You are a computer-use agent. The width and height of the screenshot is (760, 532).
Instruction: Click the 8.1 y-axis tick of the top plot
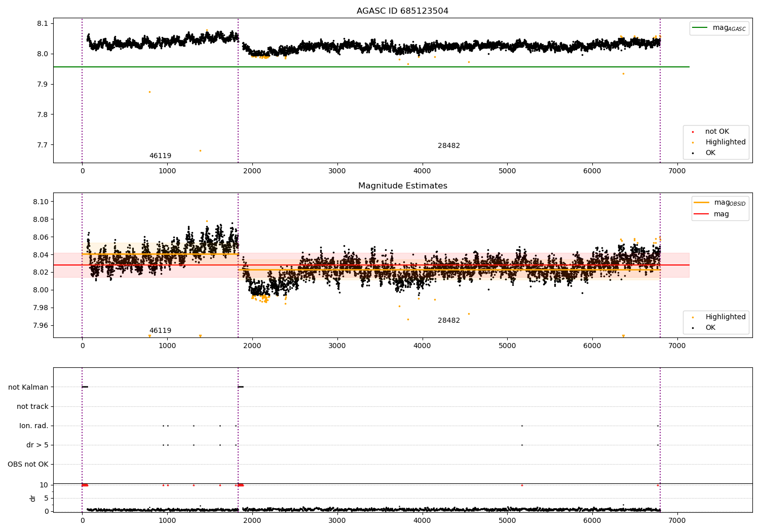click(x=43, y=23)
